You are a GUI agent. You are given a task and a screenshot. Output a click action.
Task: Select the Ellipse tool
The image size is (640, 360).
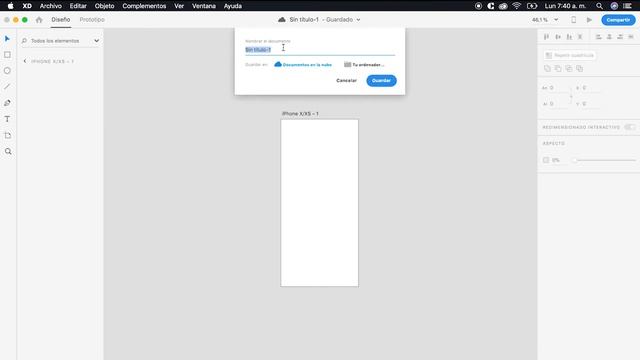[x=7, y=71]
